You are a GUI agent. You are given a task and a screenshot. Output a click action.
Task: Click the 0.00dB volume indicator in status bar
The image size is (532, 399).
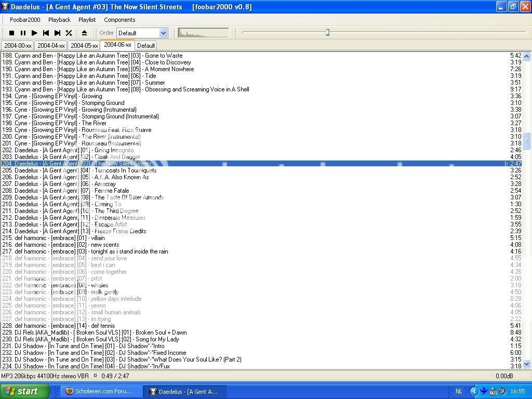[504, 376]
